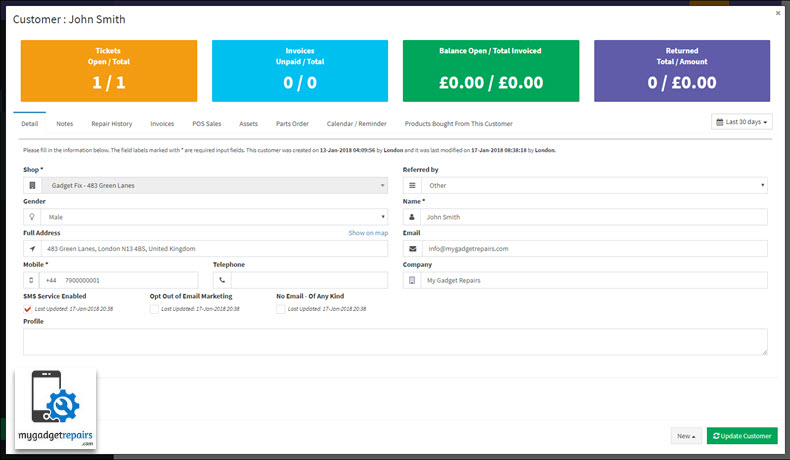This screenshot has width=790, height=460.
Task: Open the Last 30 days date filter
Action: pyautogui.click(x=742, y=122)
